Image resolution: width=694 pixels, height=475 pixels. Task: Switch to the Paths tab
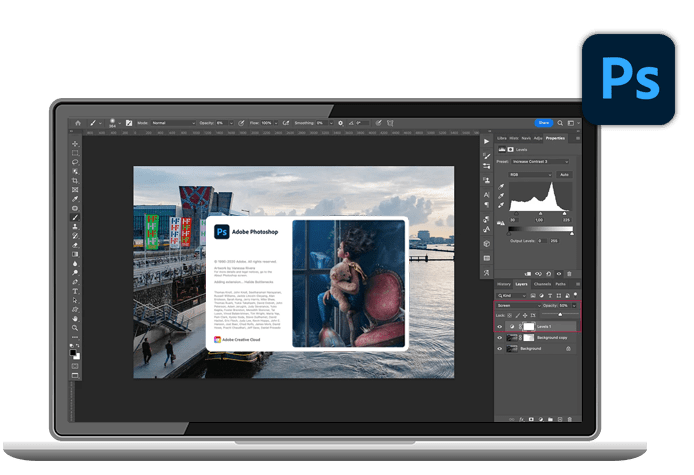point(560,284)
